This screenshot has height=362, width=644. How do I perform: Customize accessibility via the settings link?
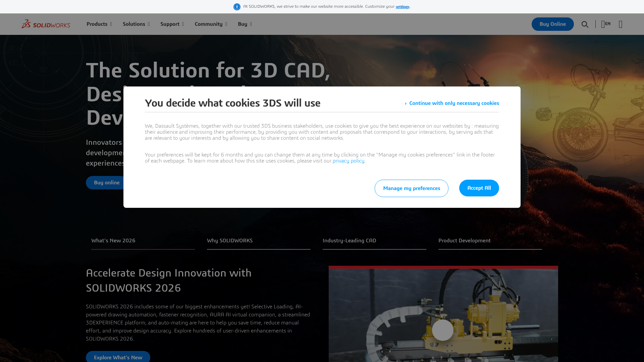402,6
